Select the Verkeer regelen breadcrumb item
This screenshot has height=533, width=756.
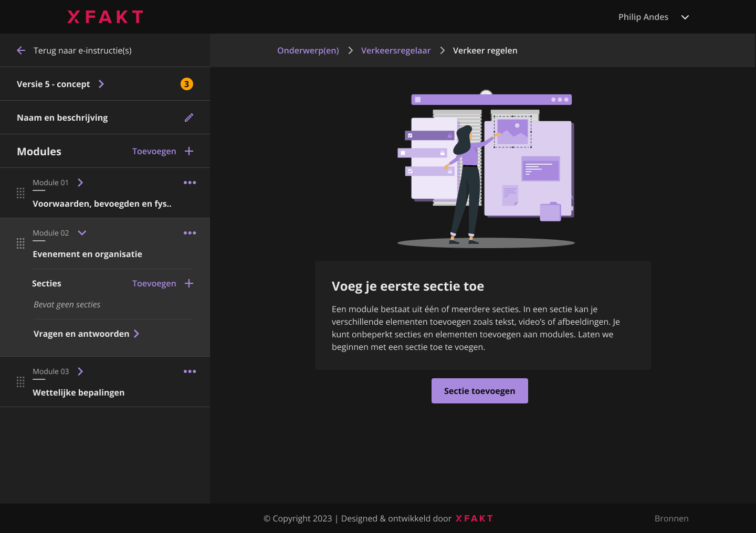[485, 50]
